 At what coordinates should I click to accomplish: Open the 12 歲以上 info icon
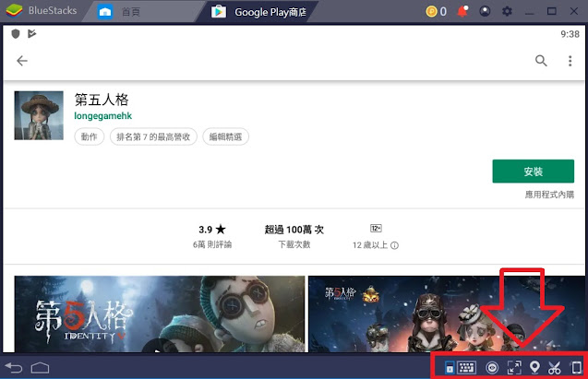coord(394,245)
